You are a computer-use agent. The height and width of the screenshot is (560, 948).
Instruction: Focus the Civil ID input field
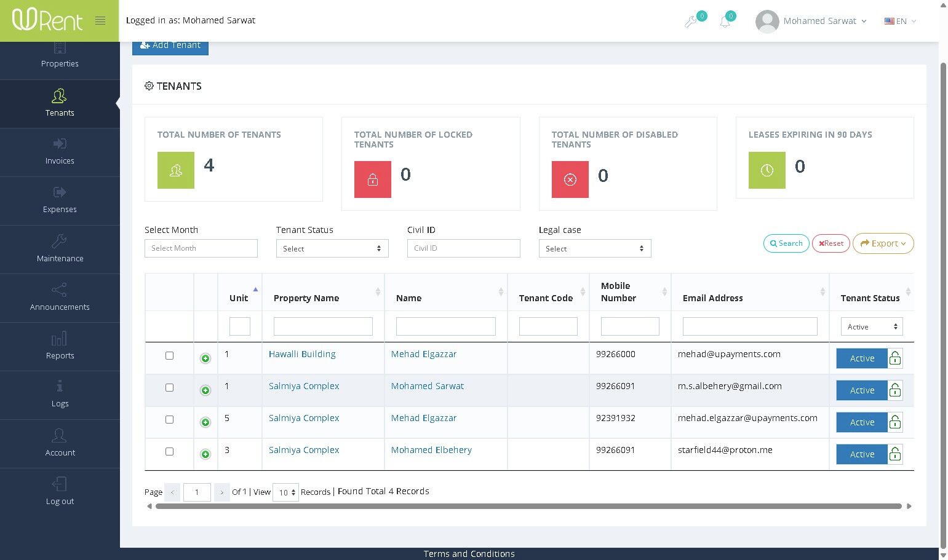pyautogui.click(x=463, y=248)
